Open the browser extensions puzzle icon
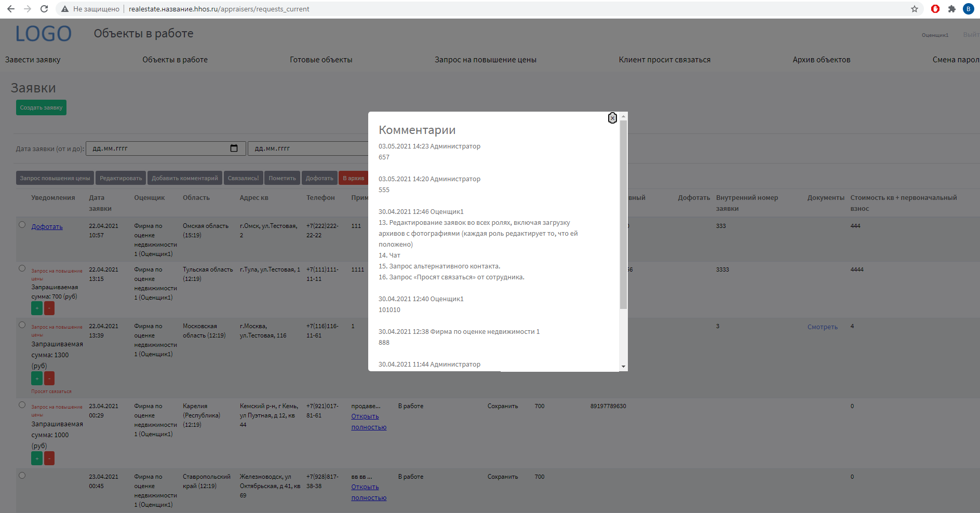The image size is (980, 513). 952,9
